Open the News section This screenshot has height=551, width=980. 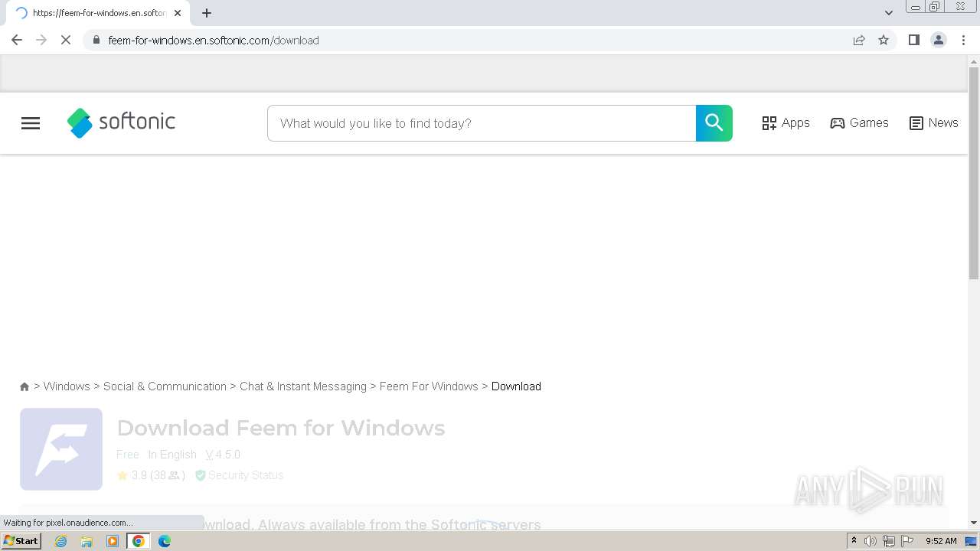(x=933, y=123)
